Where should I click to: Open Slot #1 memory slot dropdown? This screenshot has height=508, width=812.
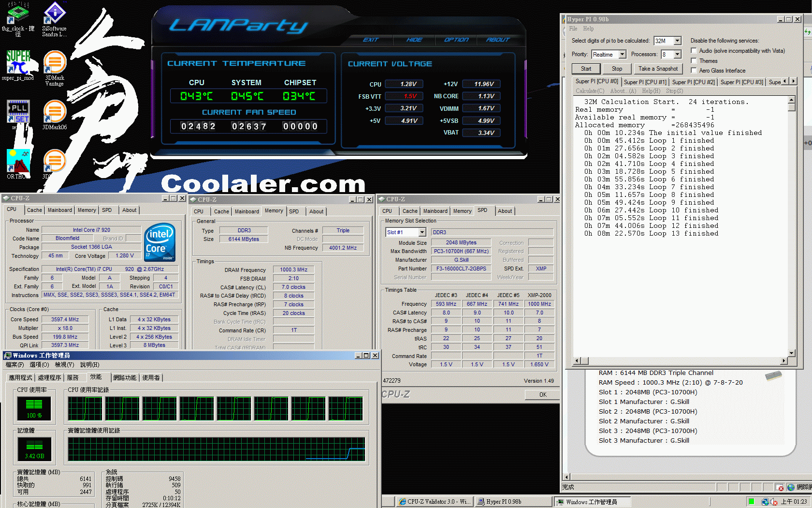tap(422, 232)
